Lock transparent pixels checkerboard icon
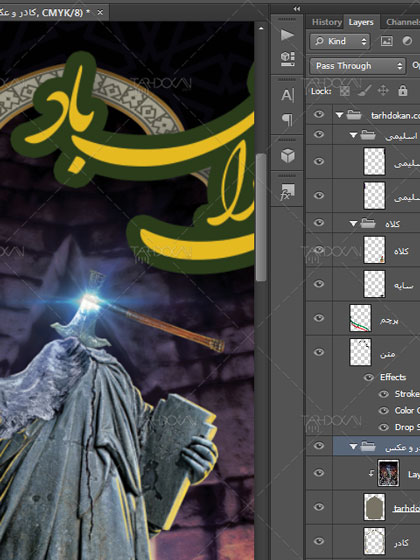 (344, 91)
